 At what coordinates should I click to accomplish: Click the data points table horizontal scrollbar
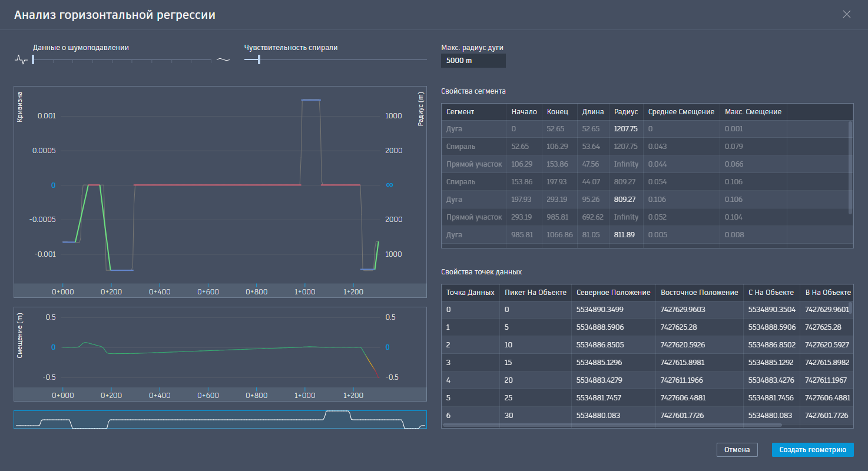[612, 424]
